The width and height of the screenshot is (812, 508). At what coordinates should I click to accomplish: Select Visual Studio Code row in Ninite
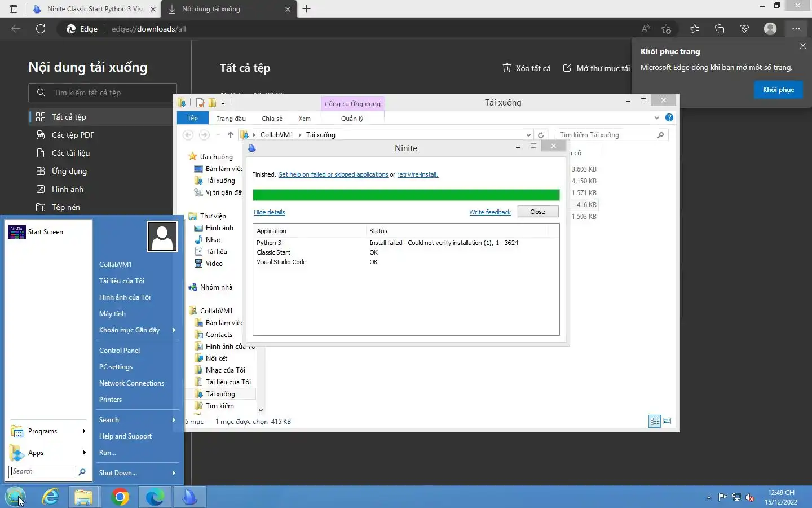[x=406, y=262]
